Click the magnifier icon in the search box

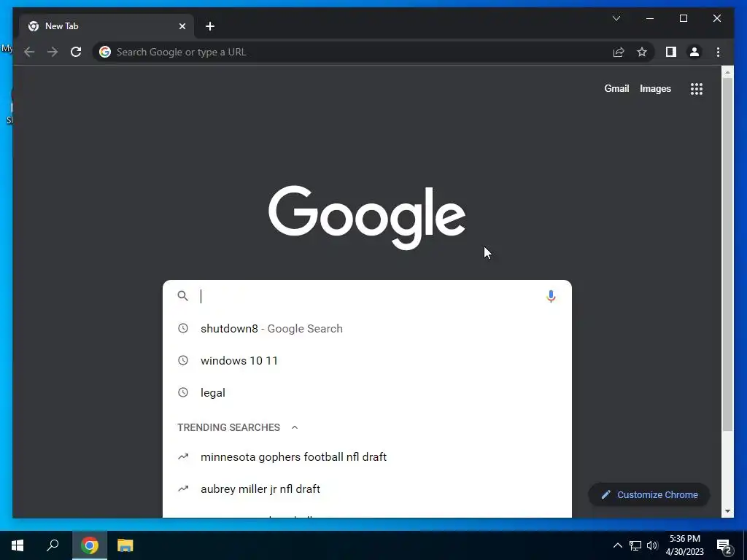pos(182,296)
